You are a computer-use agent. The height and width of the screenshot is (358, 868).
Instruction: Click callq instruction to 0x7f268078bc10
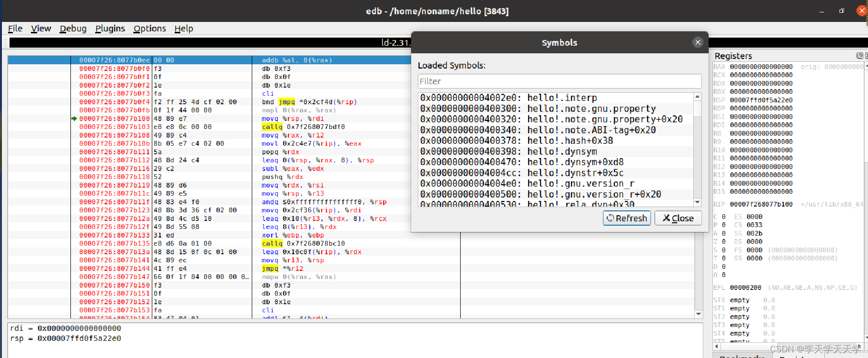(x=303, y=243)
